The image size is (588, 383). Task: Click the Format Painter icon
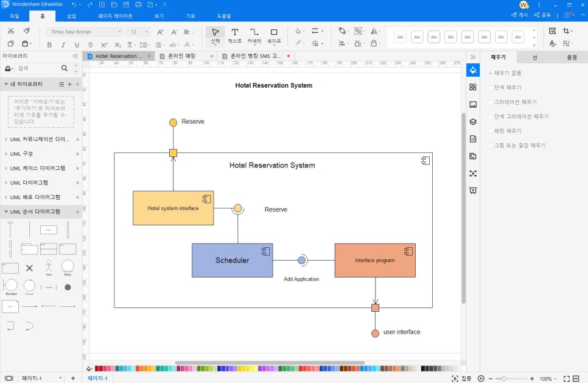27,31
